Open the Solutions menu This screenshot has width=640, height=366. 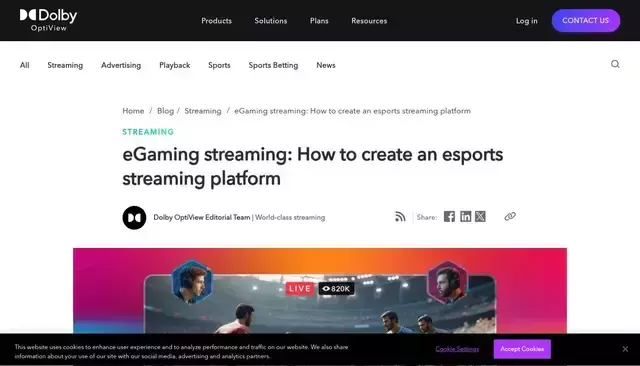271,21
